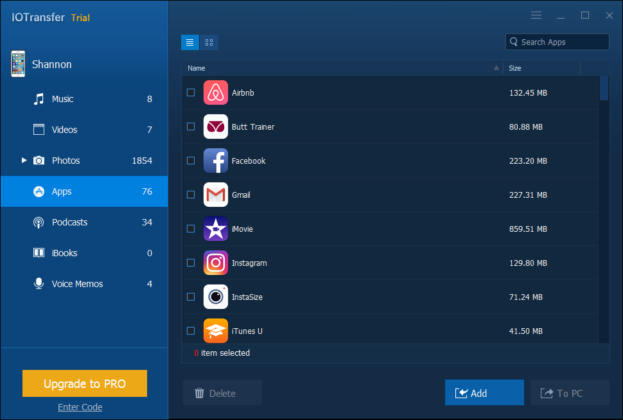Click in the Search Apps field
The height and width of the screenshot is (420, 623).
[557, 42]
